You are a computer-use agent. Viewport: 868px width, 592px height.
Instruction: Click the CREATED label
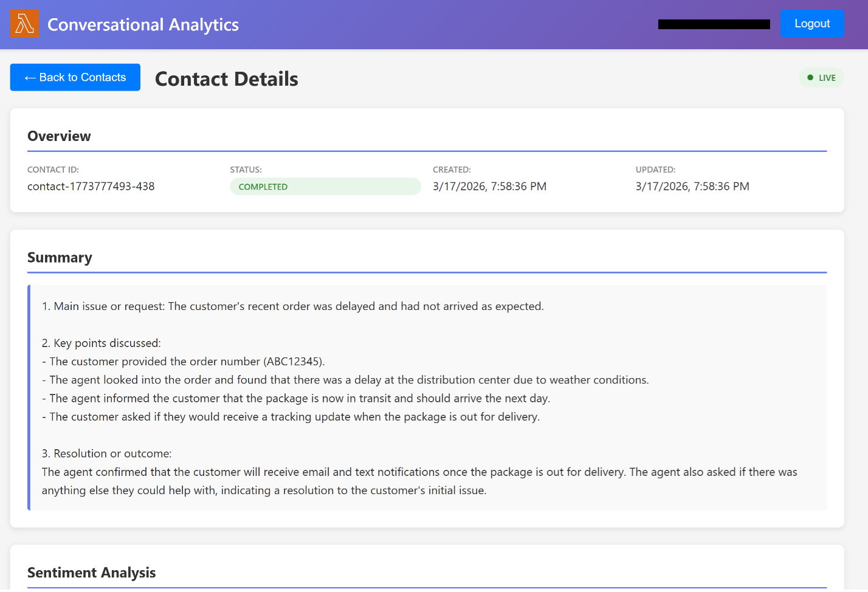tap(452, 170)
